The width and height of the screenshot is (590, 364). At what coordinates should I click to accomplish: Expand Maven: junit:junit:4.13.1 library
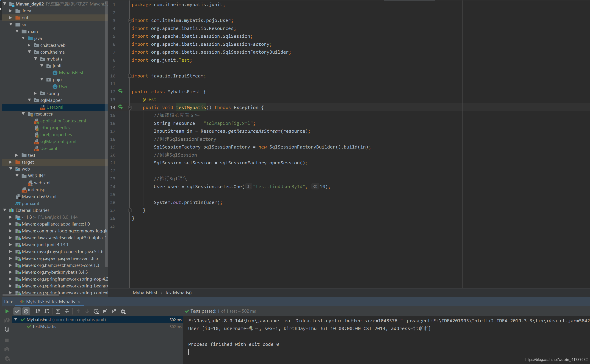(x=11, y=244)
